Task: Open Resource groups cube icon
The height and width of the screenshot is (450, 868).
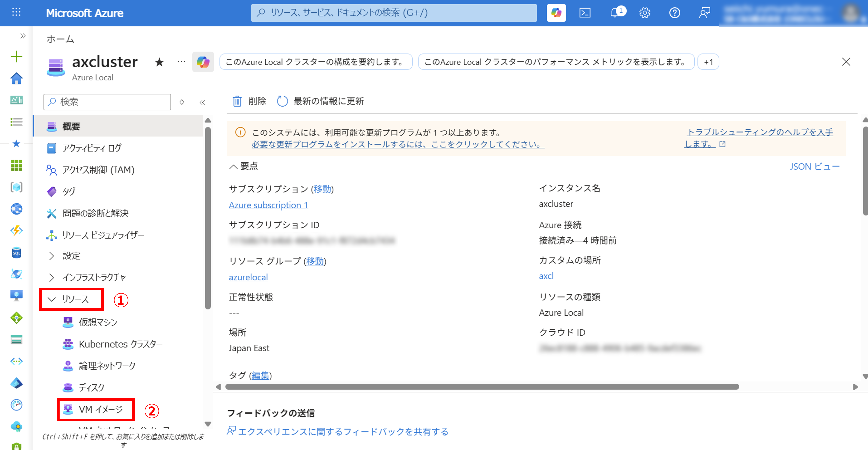Action: [x=16, y=187]
